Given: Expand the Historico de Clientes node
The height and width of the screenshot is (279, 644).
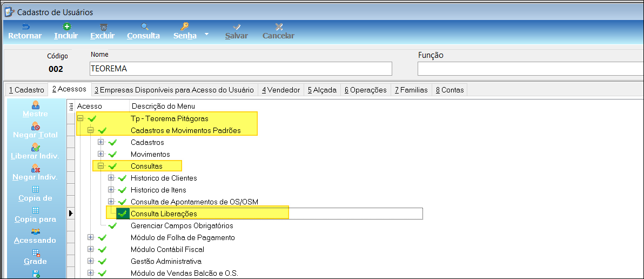Looking at the screenshot, I should (111, 178).
